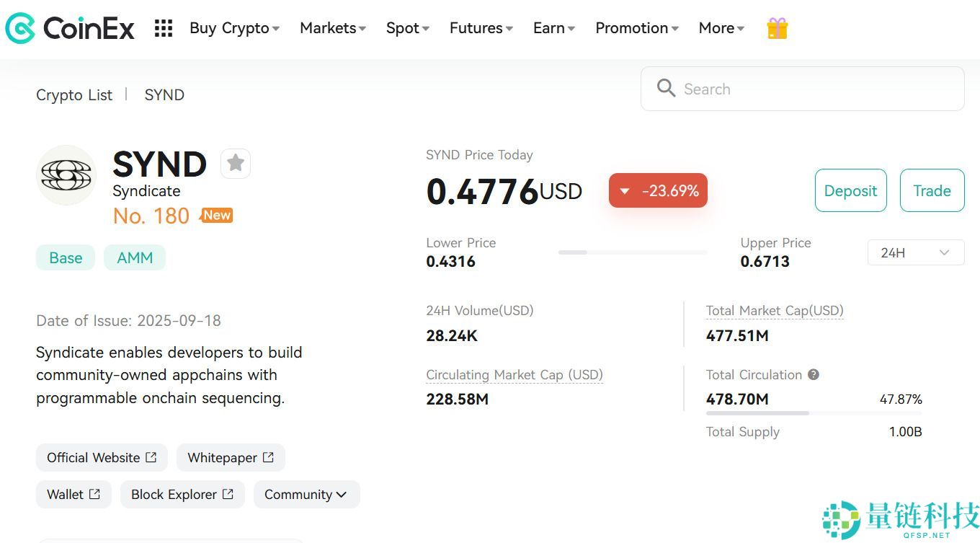
Task: Click the SYND Syndicate coin logo
Action: coord(66,175)
